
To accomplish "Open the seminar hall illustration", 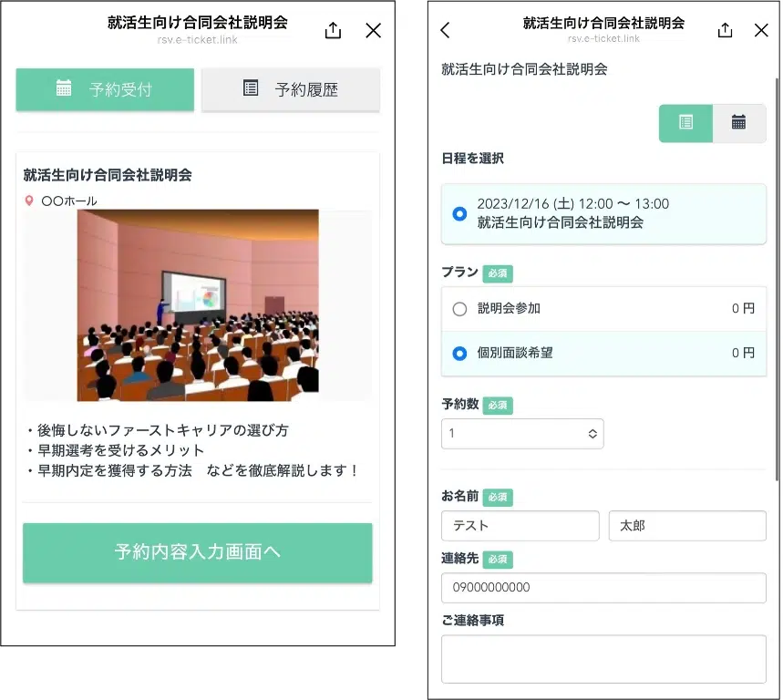I will [198, 305].
